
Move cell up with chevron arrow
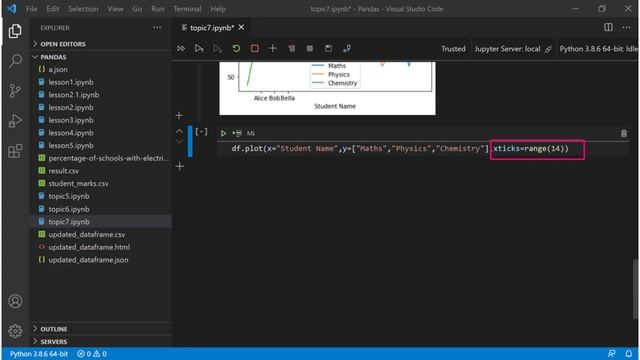pos(179,131)
